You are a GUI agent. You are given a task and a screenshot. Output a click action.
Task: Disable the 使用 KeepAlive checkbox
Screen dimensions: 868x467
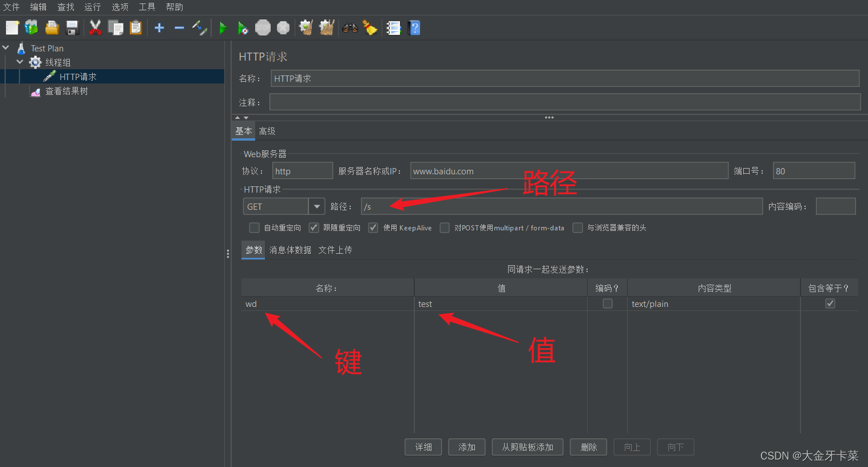[x=374, y=227]
